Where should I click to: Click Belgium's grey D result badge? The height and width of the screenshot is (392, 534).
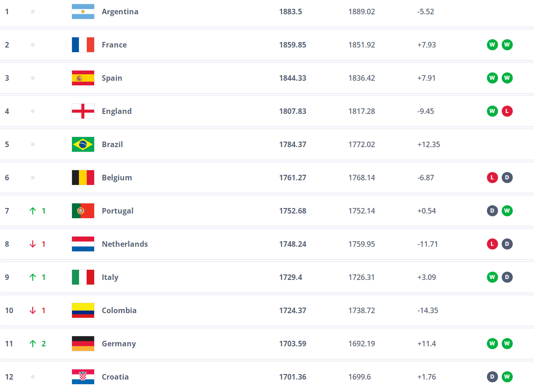pos(507,178)
